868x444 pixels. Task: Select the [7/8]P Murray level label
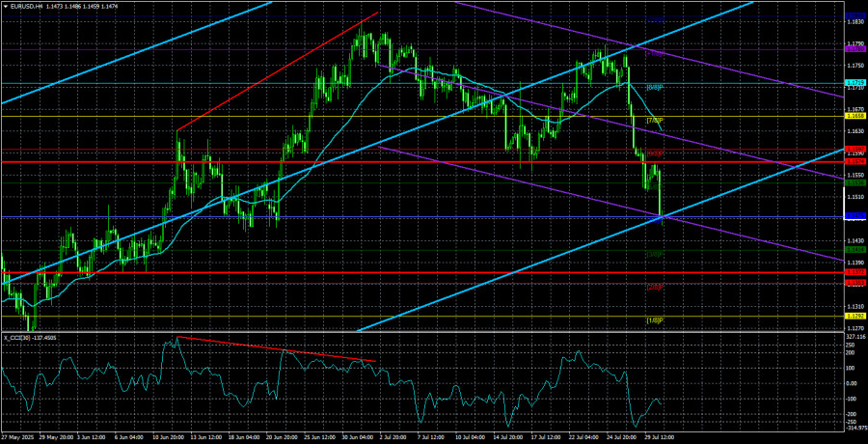coord(656,121)
